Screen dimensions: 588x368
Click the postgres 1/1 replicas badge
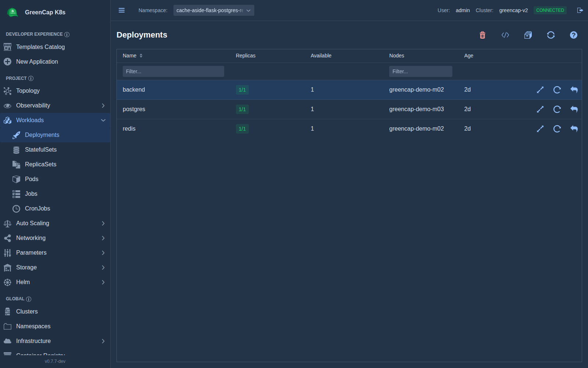(x=242, y=109)
